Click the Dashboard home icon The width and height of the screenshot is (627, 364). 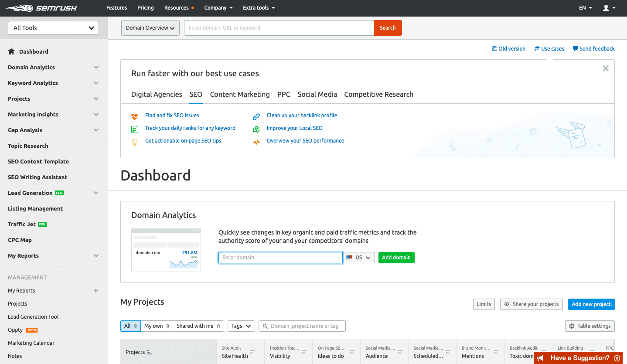[x=11, y=51]
